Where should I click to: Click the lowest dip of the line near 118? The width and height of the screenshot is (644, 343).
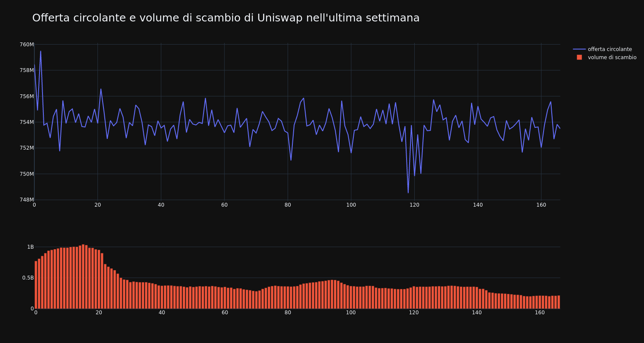pos(408,193)
